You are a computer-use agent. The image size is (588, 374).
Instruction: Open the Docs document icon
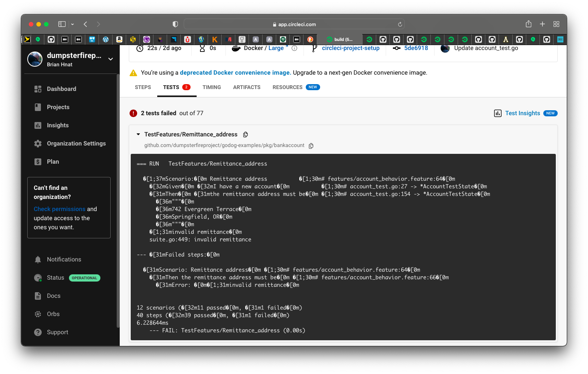(x=38, y=296)
